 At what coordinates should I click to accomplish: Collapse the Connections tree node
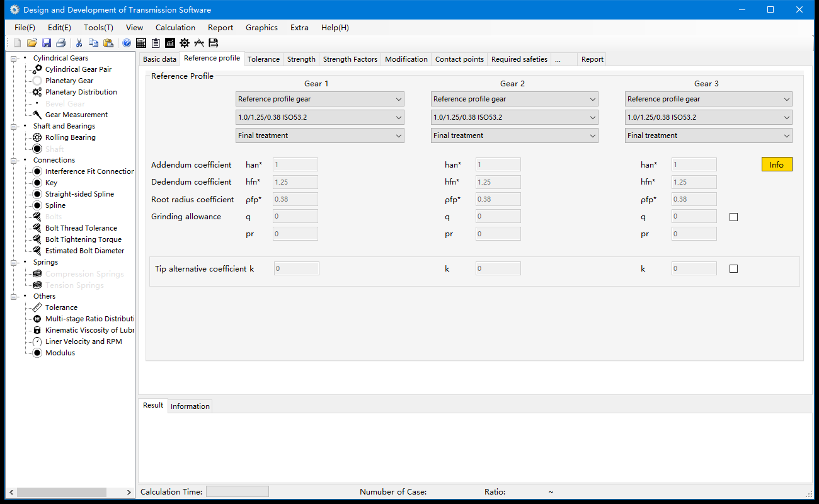coord(14,160)
